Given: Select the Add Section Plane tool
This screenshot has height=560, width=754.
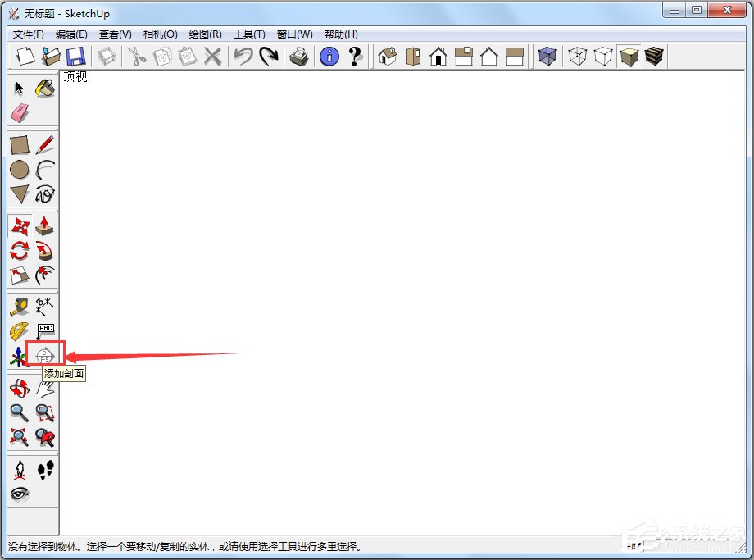Looking at the screenshot, I should 45,356.
